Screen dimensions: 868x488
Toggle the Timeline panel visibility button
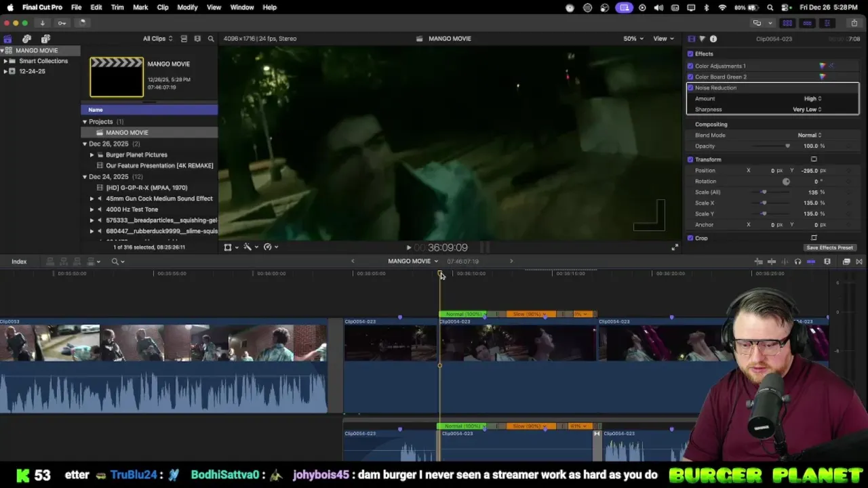pyautogui.click(x=807, y=23)
